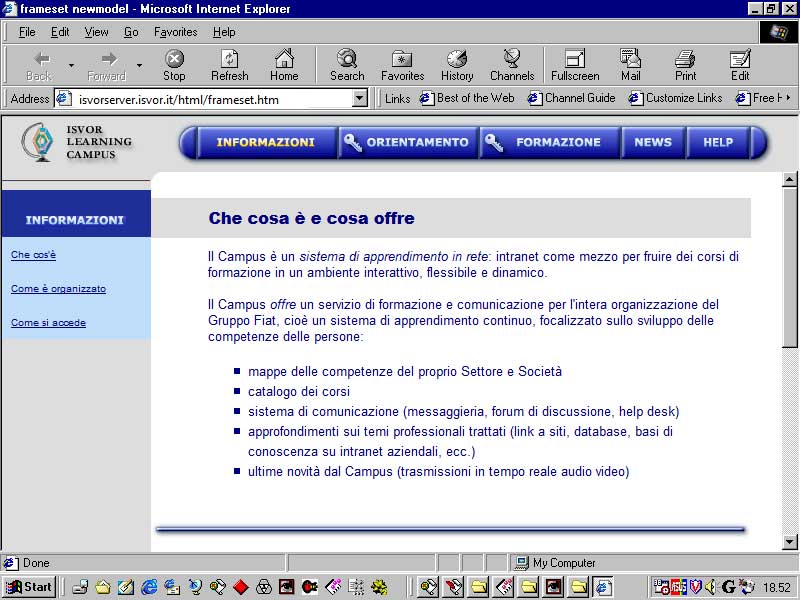Click the page scrollbar down arrow
This screenshot has width=800, height=600.
(x=789, y=542)
